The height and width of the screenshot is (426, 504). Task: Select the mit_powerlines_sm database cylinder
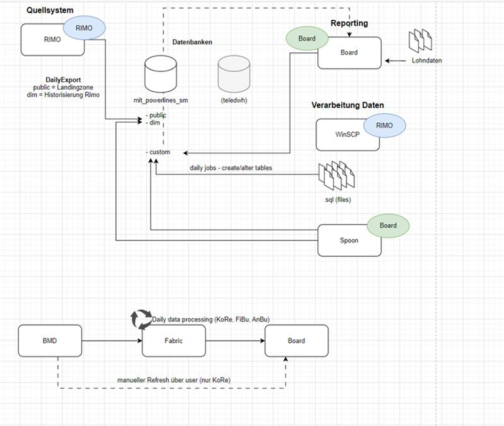click(161, 74)
